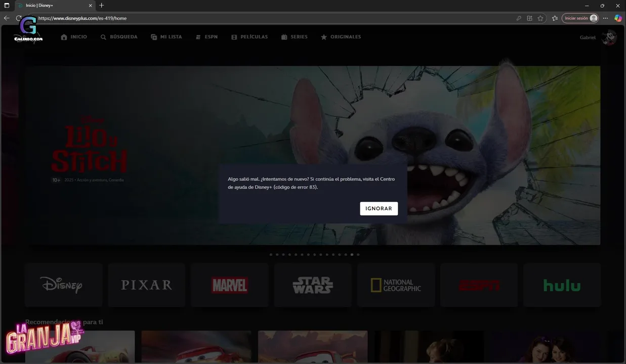
Task: Open the Pixar brand tile
Action: [x=147, y=285]
